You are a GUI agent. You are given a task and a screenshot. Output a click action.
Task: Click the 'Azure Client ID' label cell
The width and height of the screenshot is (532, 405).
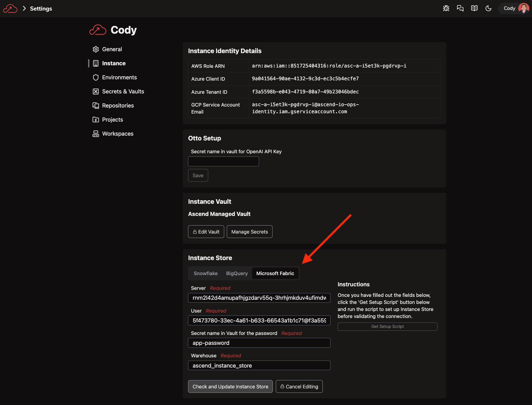(218, 79)
